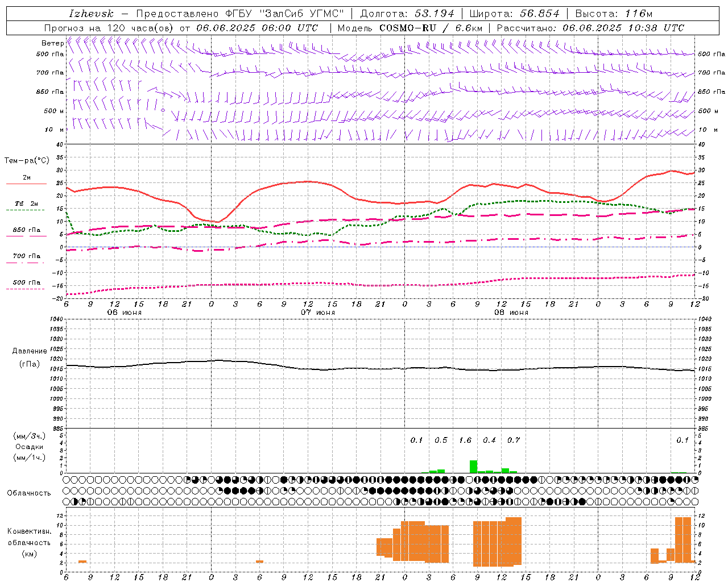This screenshot has width=728, height=582.
Task: Click the "08 июня" date label
Action: (x=511, y=313)
